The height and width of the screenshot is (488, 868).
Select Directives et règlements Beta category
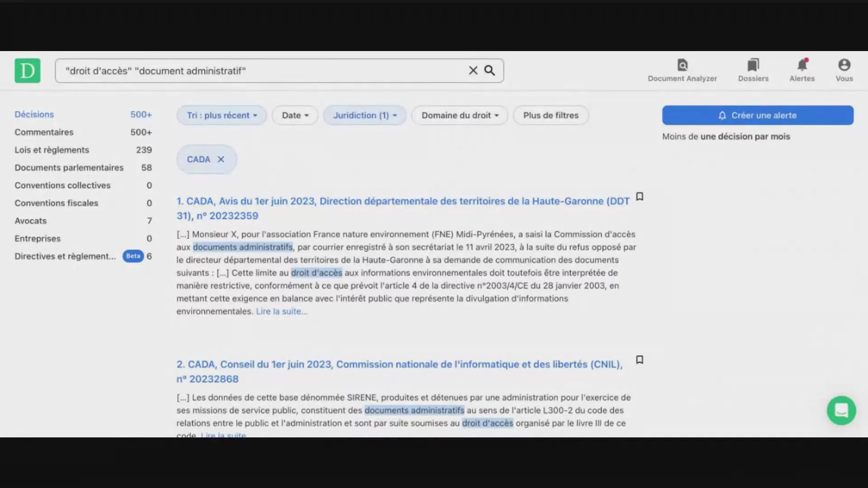83,256
